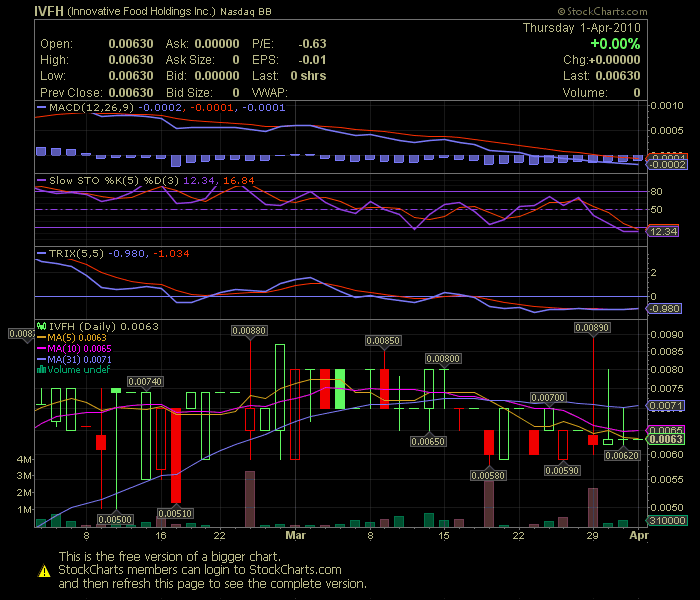Screen dimensions: 700x600
Task: Click the Open: price value row
Action: coord(96,44)
